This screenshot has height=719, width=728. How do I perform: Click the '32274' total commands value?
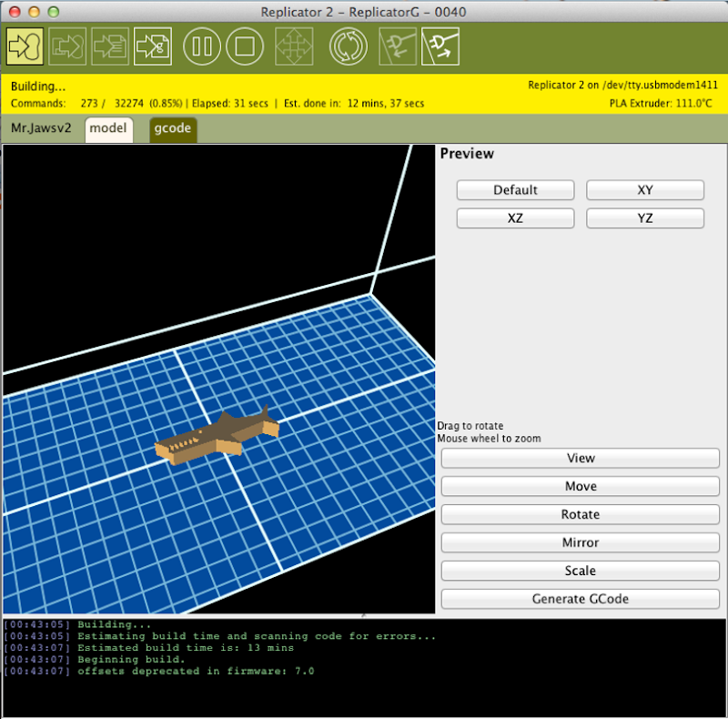coord(129,104)
